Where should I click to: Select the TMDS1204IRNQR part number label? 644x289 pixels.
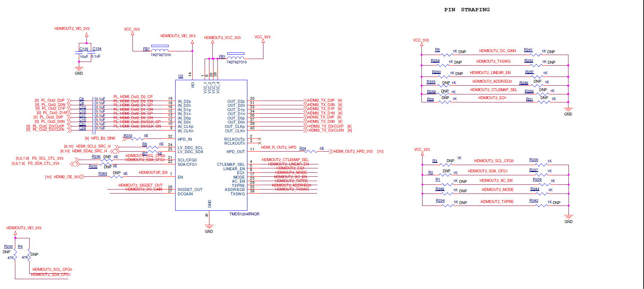click(244, 214)
